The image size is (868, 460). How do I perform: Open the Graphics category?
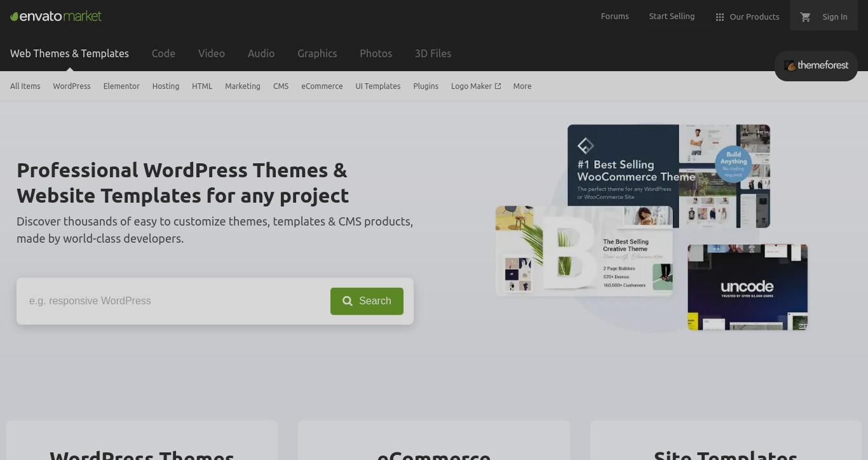point(317,53)
